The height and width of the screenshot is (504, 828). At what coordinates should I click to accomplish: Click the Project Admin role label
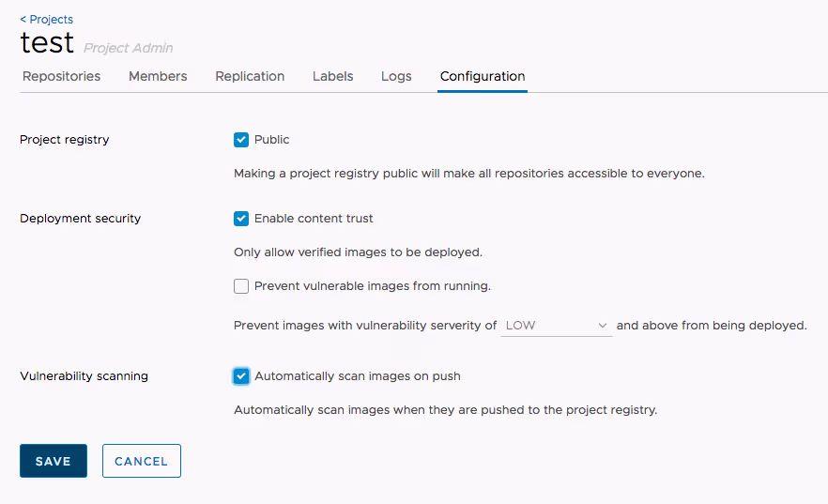point(129,48)
